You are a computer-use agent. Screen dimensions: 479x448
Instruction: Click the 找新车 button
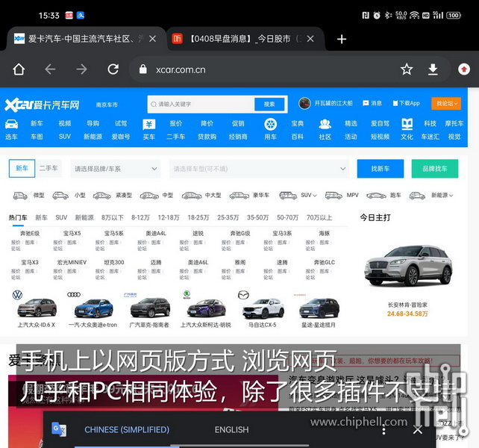click(381, 169)
